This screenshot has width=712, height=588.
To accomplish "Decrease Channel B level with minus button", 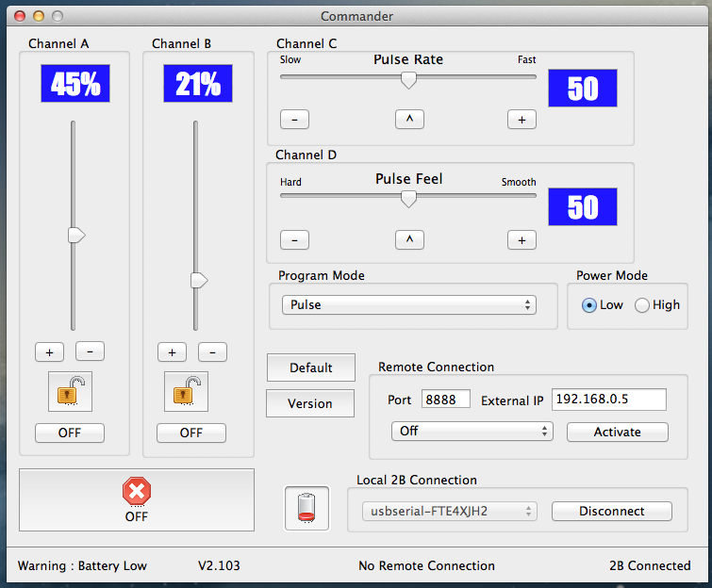I will (212, 352).
